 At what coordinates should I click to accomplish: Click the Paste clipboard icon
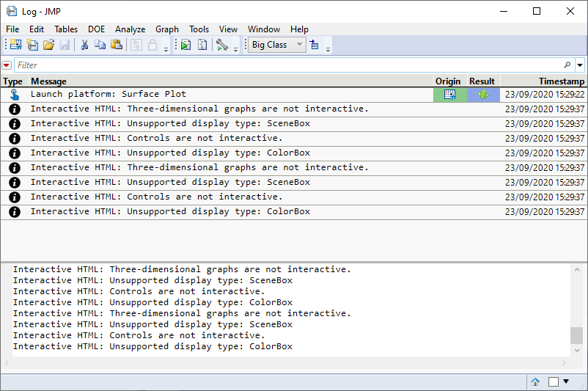pyautogui.click(x=117, y=45)
